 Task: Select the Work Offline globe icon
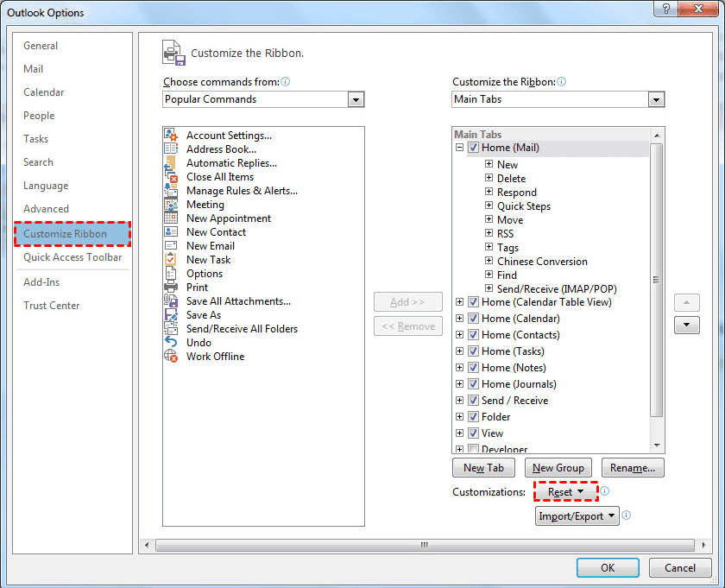[171, 356]
